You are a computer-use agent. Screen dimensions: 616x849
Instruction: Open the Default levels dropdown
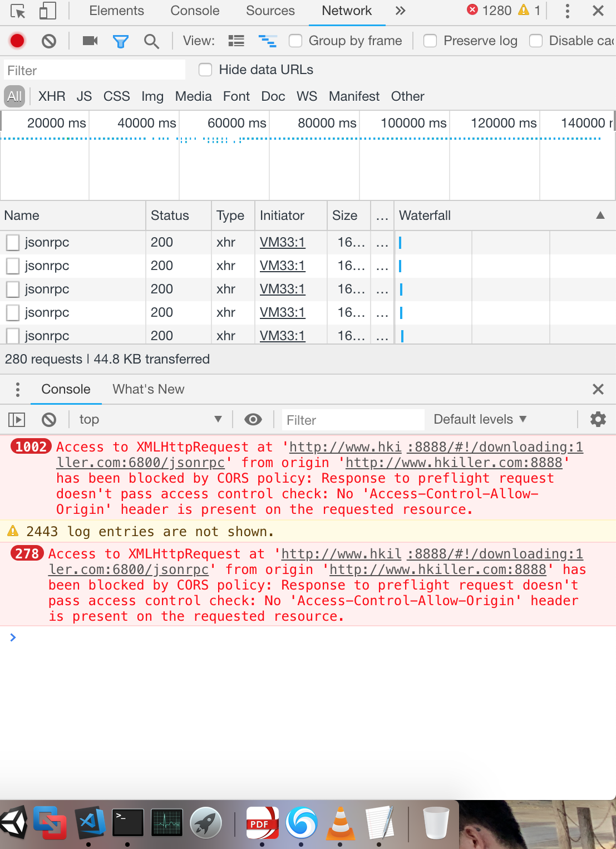[480, 419]
